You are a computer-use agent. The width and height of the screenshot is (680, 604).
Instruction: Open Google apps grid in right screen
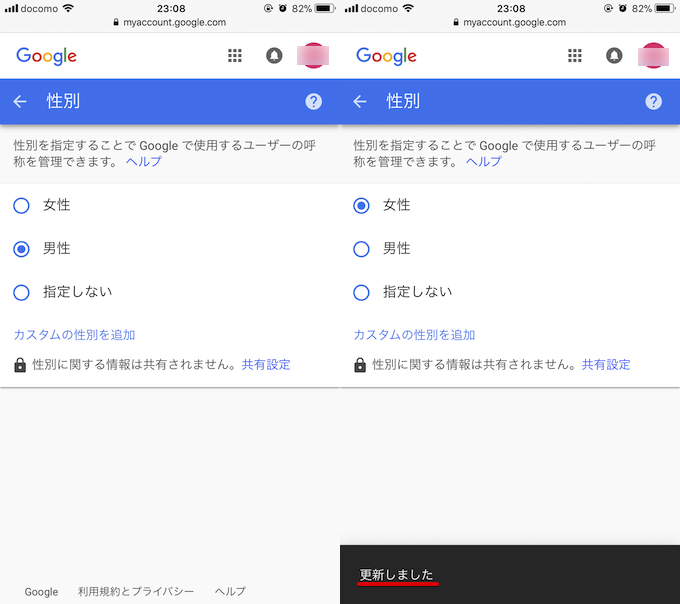[575, 56]
